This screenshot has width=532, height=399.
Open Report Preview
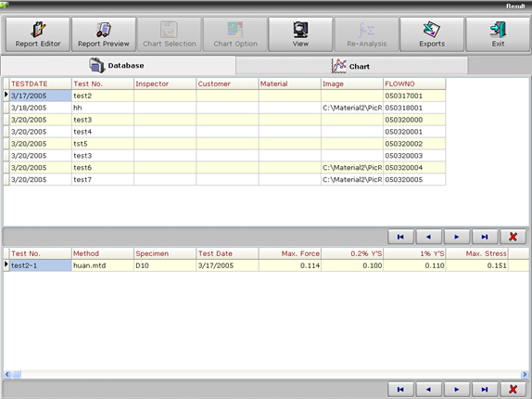pos(104,34)
